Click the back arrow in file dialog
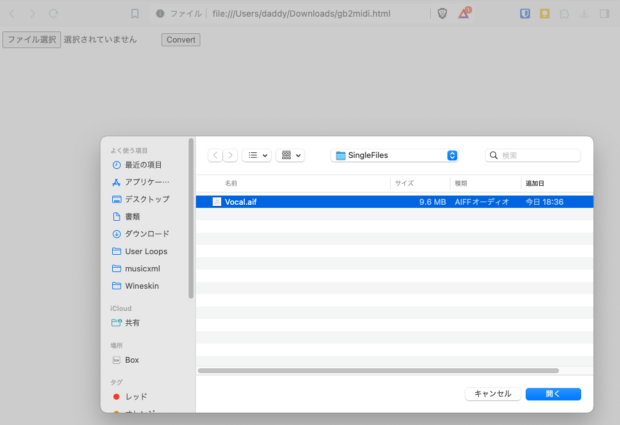620x425 pixels. [215, 156]
